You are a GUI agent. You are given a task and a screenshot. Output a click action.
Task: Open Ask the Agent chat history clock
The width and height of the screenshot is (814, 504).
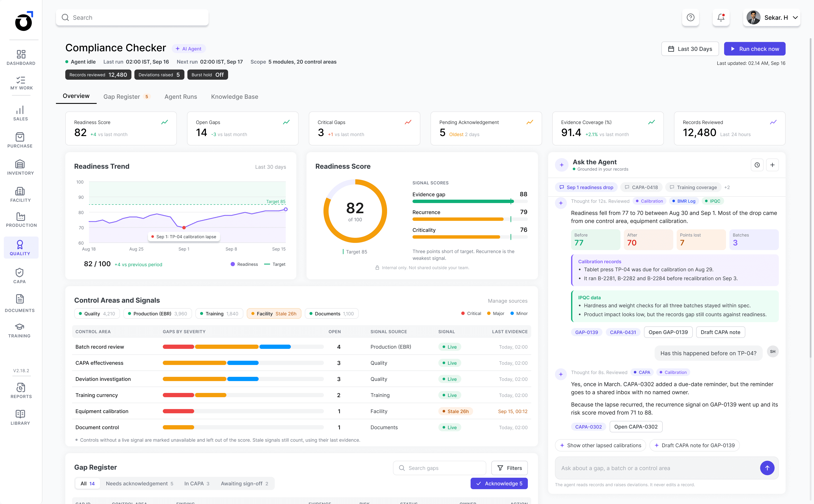click(757, 165)
